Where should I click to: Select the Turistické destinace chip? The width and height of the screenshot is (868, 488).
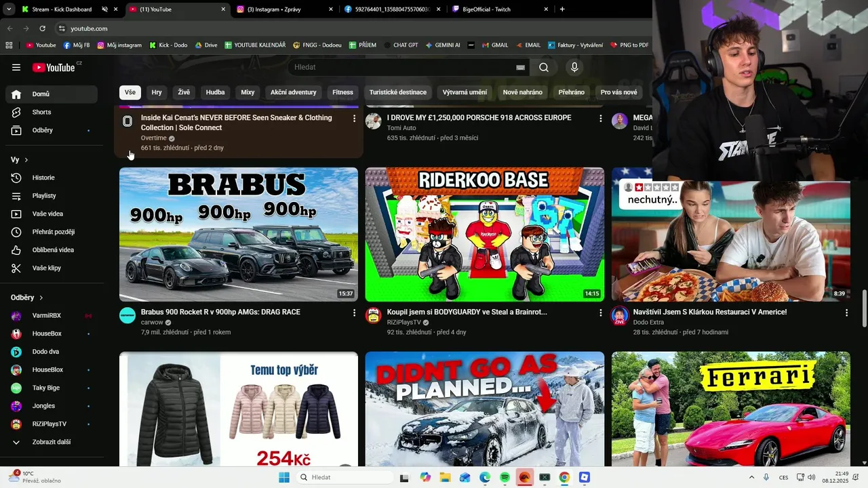pos(398,92)
